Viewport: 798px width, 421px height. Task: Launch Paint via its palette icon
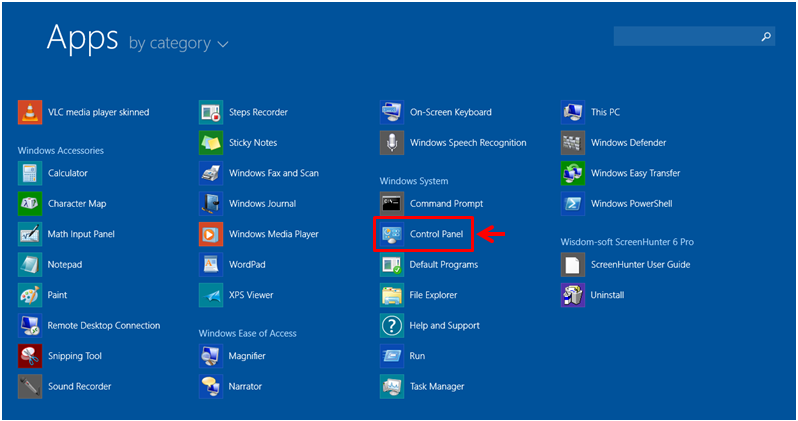click(30, 295)
